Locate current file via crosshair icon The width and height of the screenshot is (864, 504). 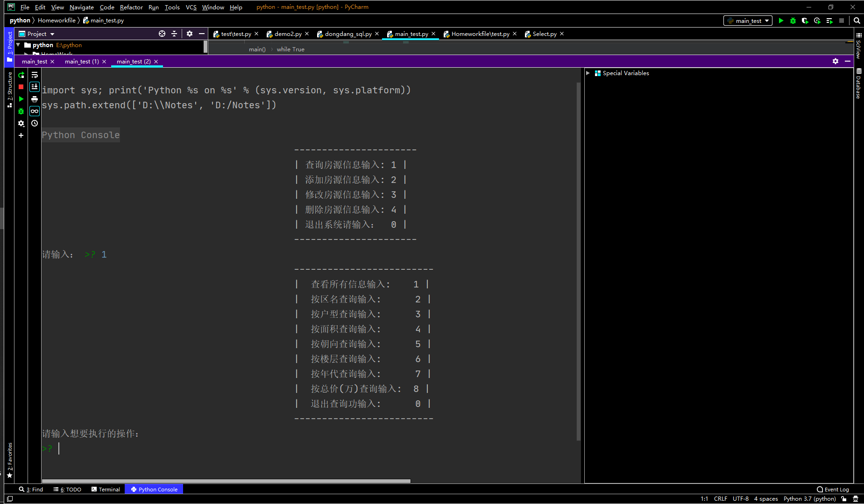pyautogui.click(x=162, y=34)
